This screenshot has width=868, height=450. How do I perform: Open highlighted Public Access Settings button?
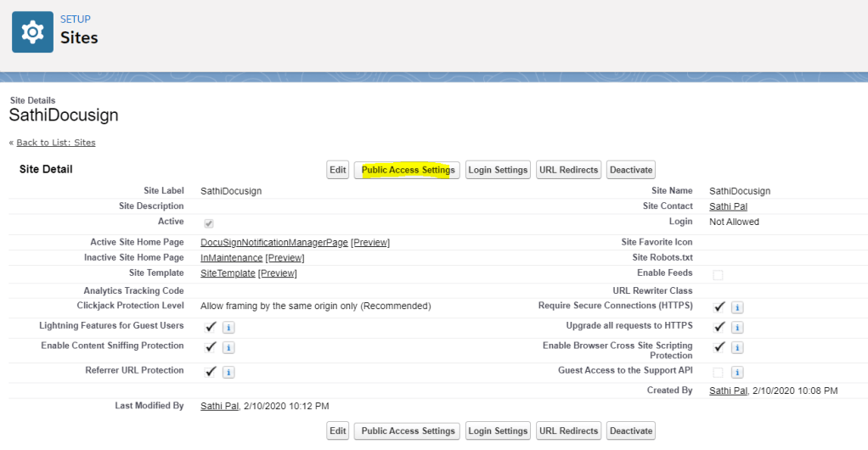pos(408,170)
